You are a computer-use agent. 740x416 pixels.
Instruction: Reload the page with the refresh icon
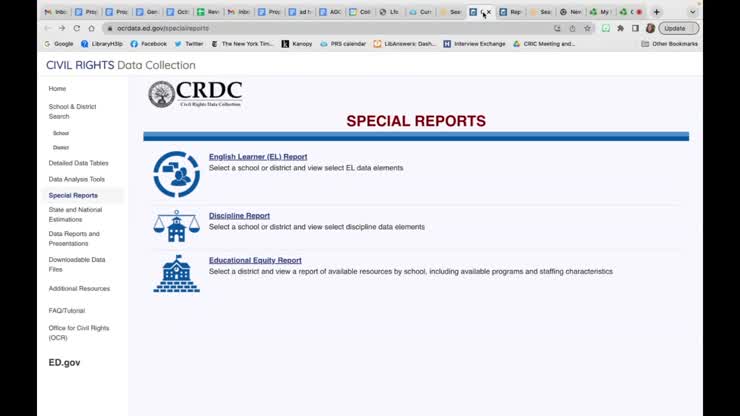click(76, 28)
